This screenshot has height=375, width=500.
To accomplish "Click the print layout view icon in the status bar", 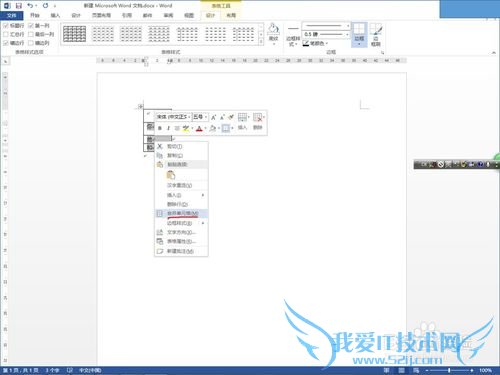I will point(401,370).
